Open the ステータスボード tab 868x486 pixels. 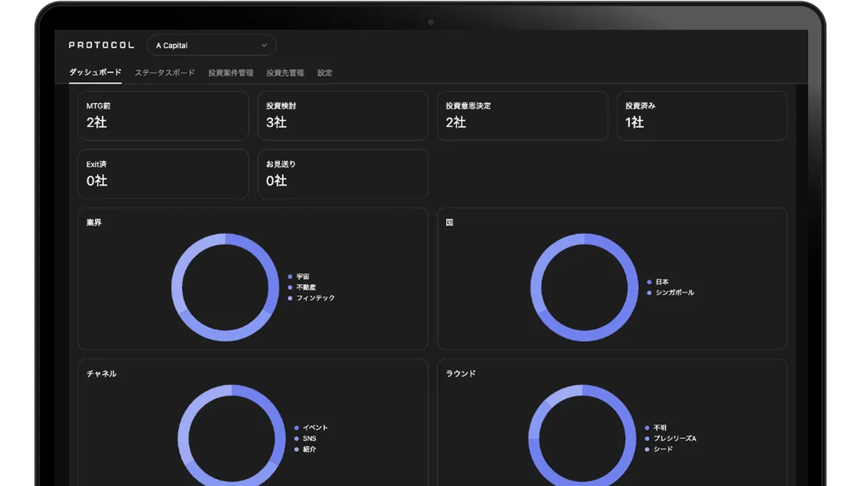click(x=165, y=73)
